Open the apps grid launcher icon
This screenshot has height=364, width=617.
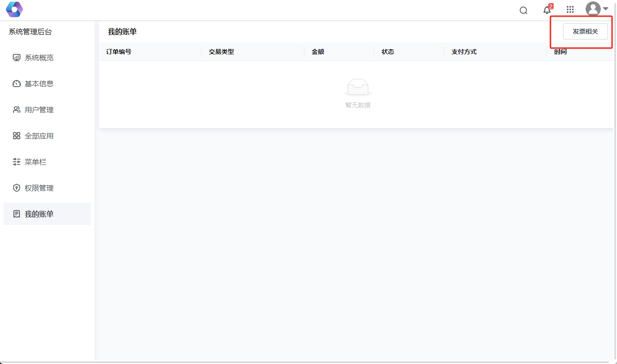point(570,10)
